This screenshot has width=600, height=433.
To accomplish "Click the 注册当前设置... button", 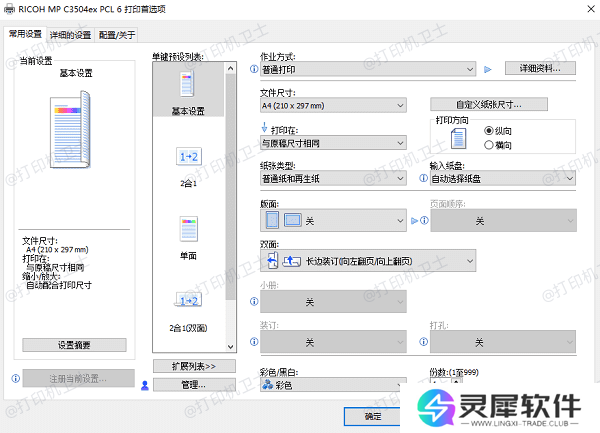I will (78, 379).
